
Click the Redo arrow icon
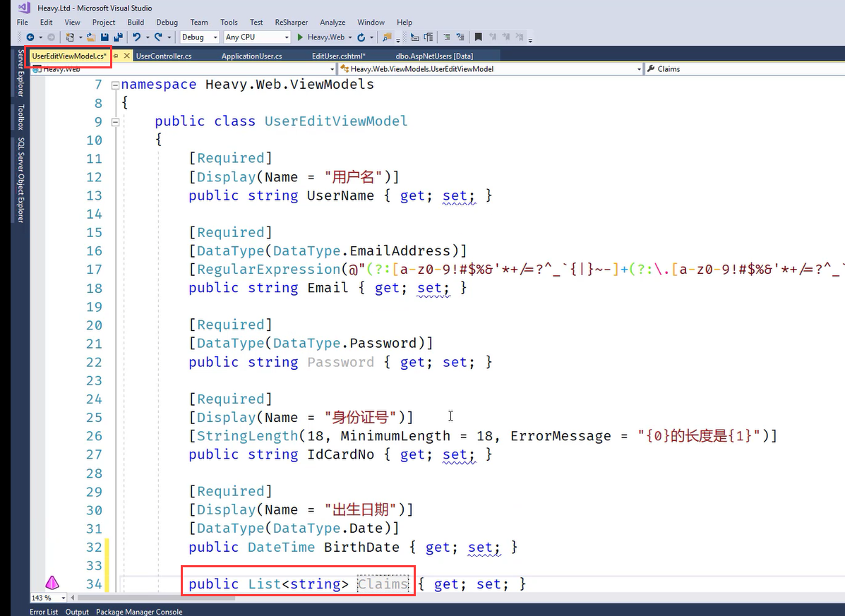click(x=159, y=37)
